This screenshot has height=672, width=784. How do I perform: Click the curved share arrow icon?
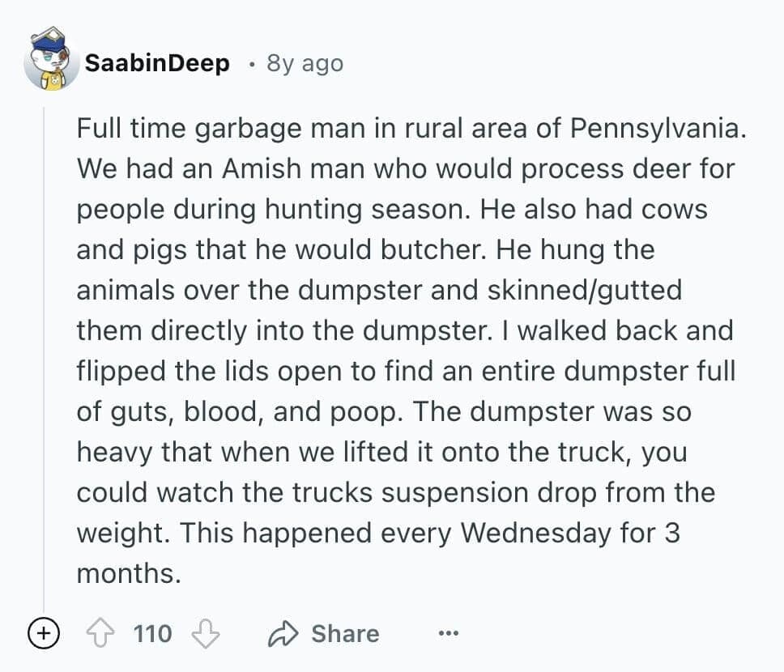tap(283, 633)
